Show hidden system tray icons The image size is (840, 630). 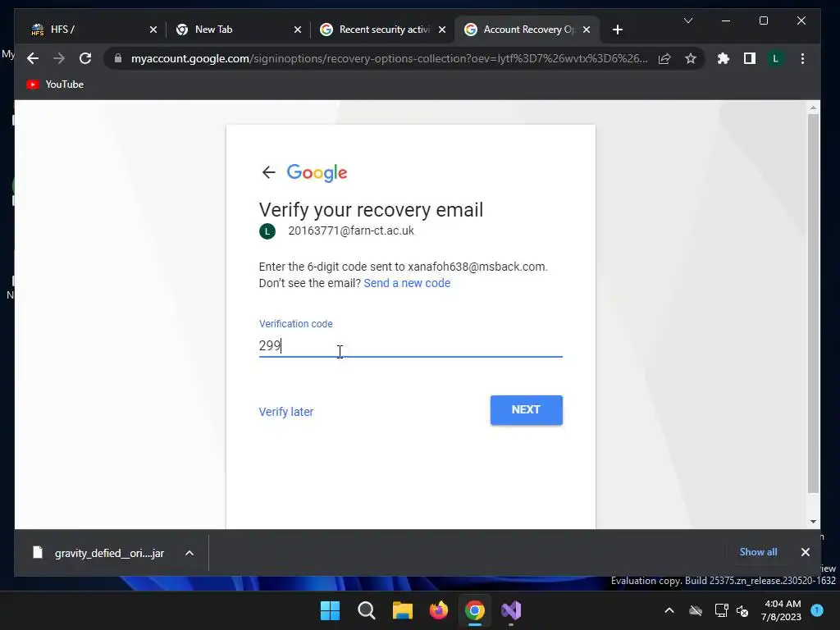669,610
